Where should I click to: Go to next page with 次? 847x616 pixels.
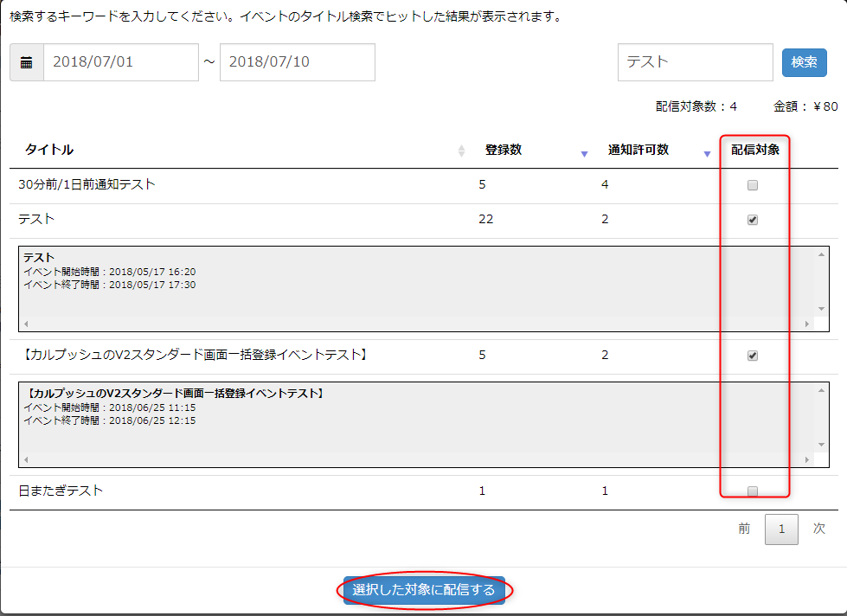818,529
